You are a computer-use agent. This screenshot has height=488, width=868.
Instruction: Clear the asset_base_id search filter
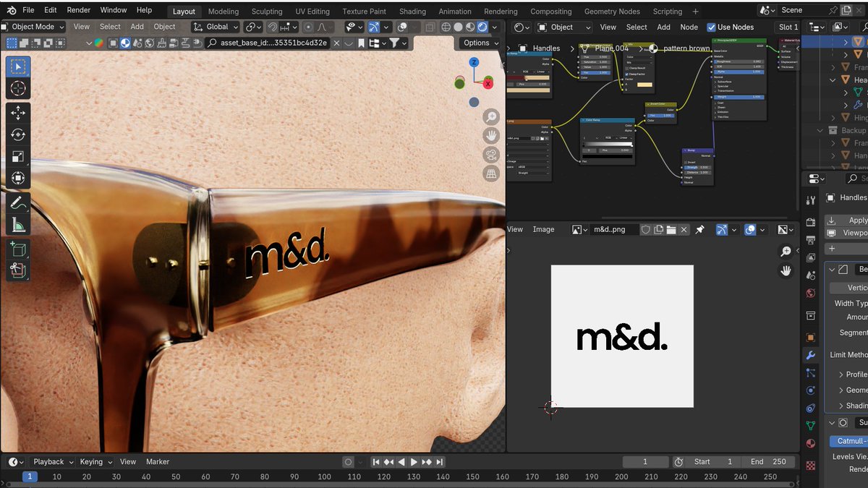pyautogui.click(x=338, y=43)
